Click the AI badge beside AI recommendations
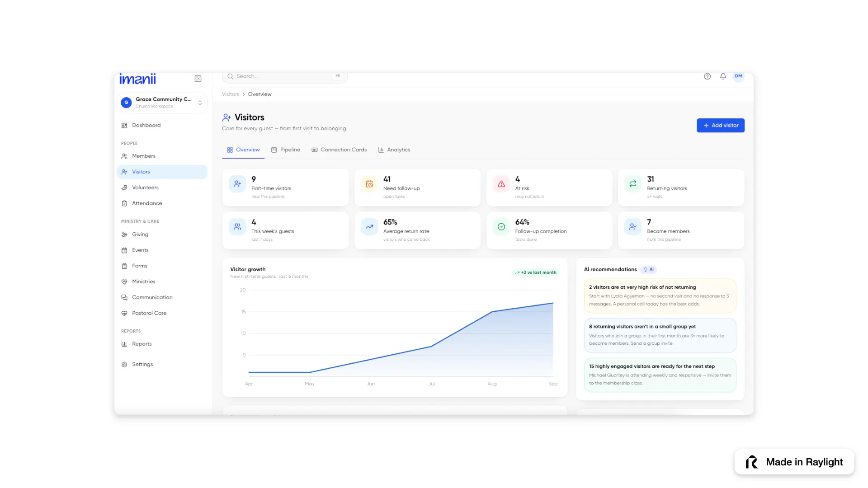 click(x=649, y=269)
